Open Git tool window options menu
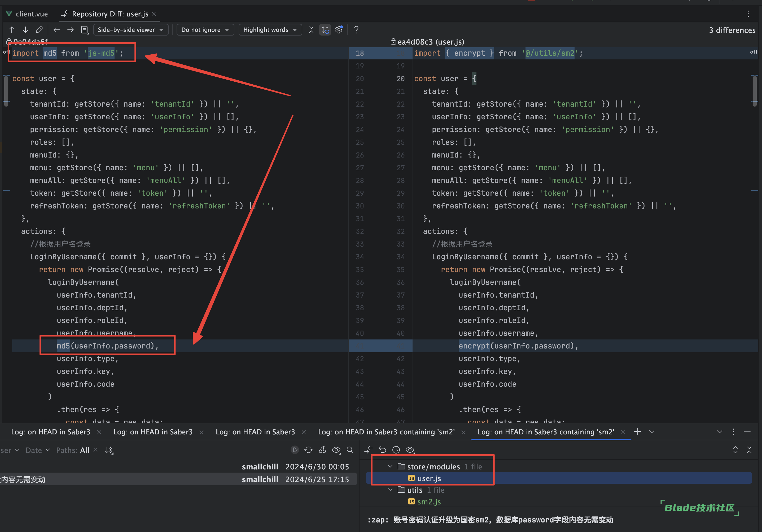 click(733, 432)
